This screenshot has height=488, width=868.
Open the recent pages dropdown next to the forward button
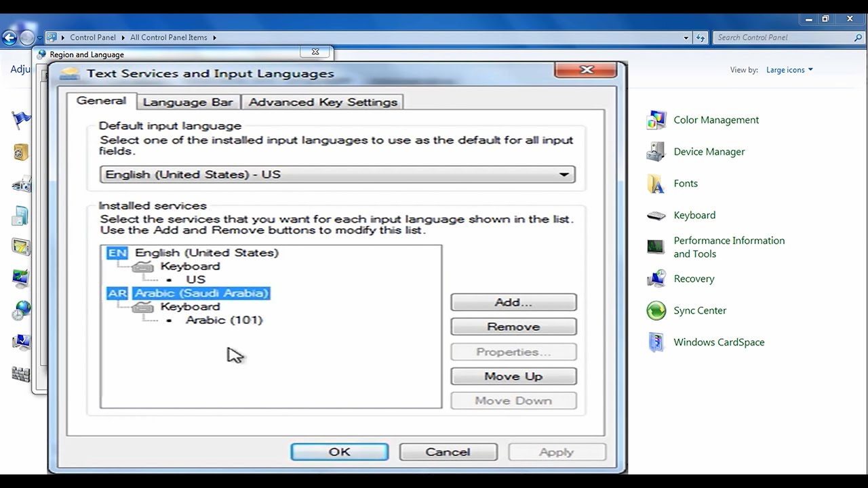(x=40, y=38)
